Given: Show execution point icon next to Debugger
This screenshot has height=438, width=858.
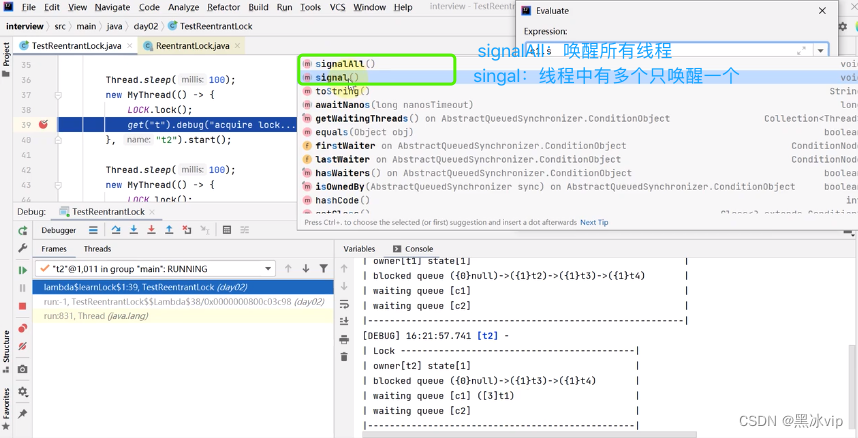Looking at the screenshot, I should [94, 230].
